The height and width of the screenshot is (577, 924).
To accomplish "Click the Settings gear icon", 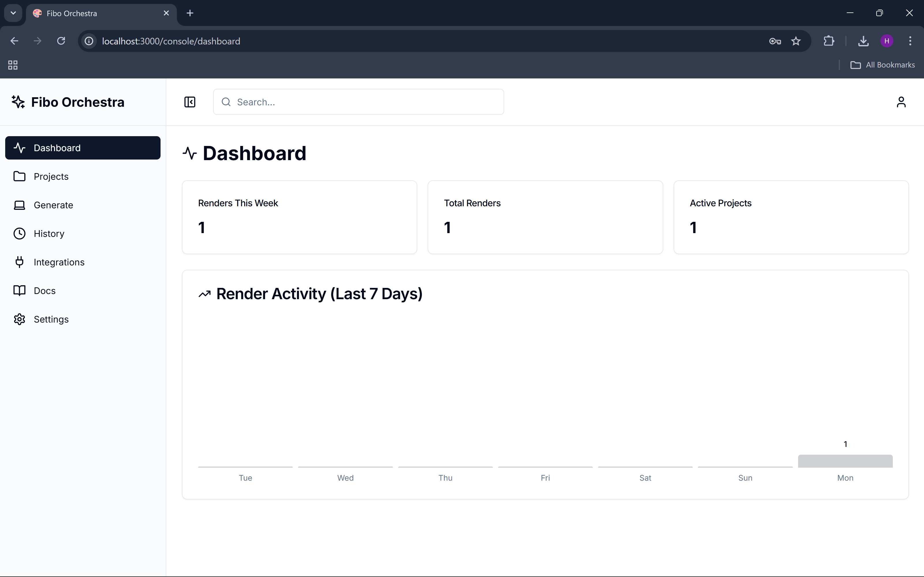I will coord(19,319).
